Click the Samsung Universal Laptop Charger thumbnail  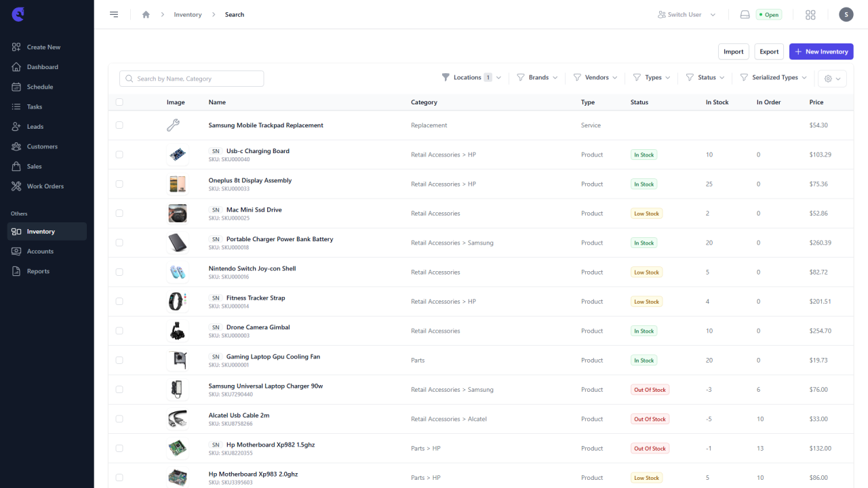[x=178, y=390]
